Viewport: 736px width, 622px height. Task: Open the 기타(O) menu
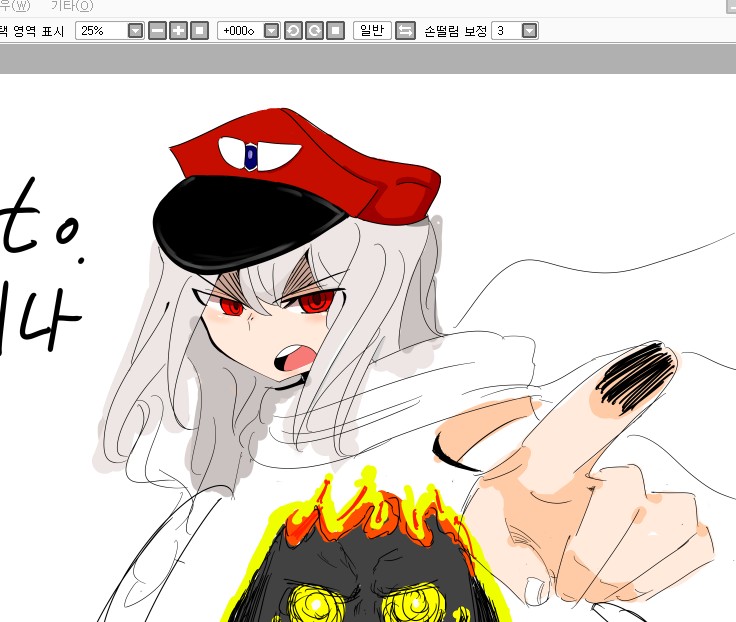coord(72,6)
